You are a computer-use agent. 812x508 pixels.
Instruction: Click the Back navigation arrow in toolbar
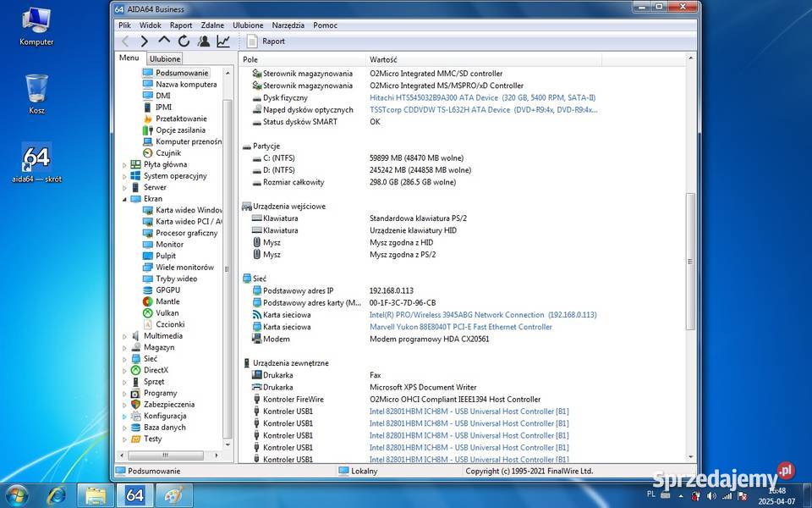point(125,41)
